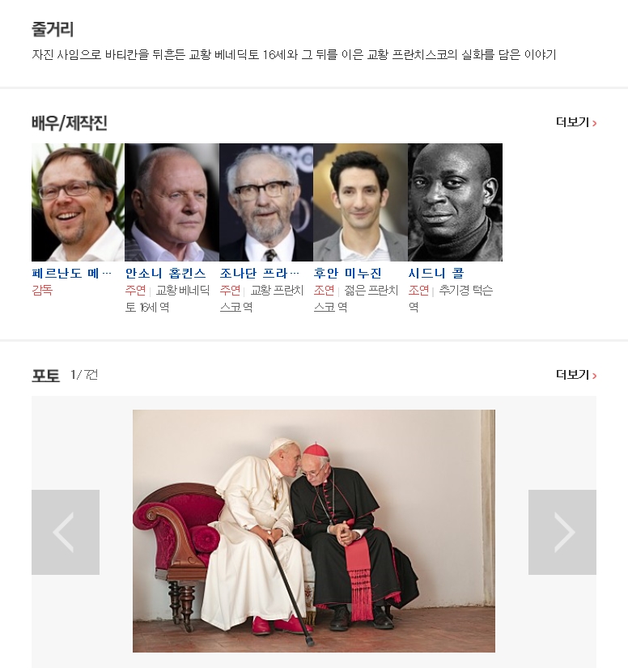Screen dimensions: 628x672
Task: Click the red chevron beside photo 더보기
Action: point(594,376)
